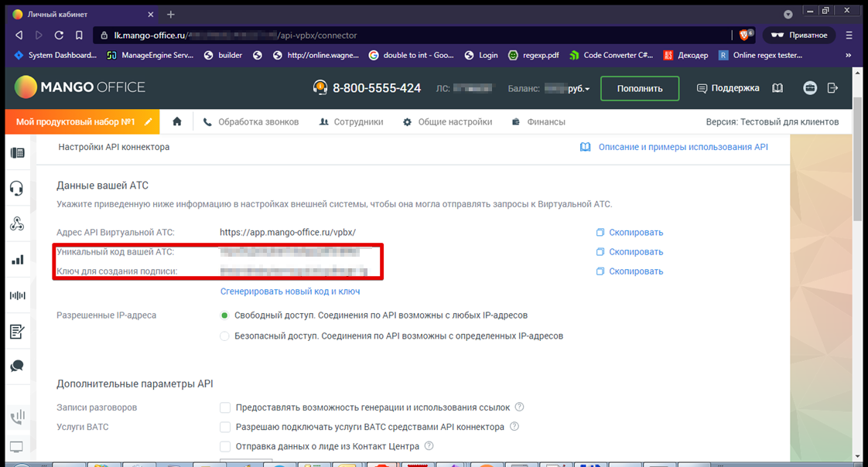Enable 'Предоставлять возможность генерации' checkbox
Viewport: 868px width, 467px height.
225,407
